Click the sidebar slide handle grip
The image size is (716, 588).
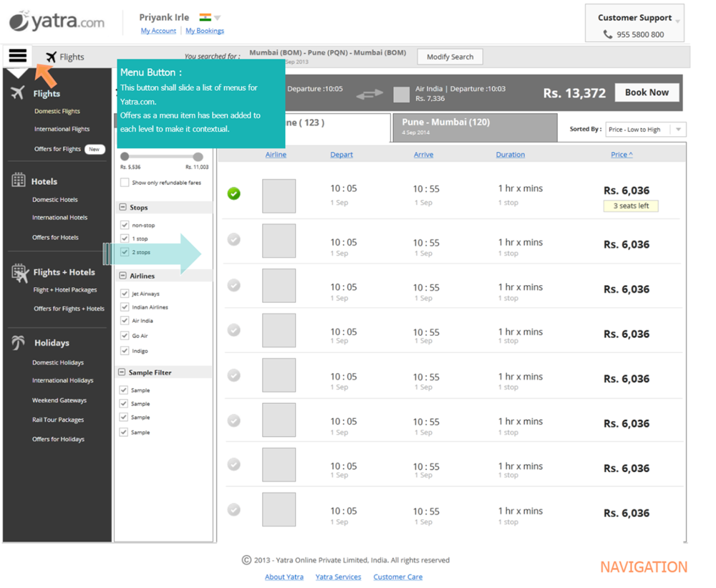(x=106, y=253)
